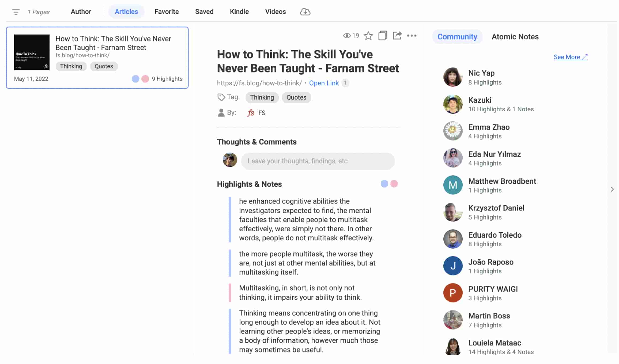The width and height of the screenshot is (619, 364).
Task: Select the Community tab
Action: coord(457,37)
